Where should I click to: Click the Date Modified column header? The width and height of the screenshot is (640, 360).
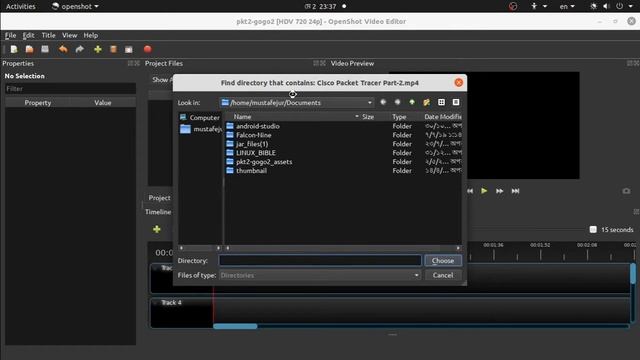pyautogui.click(x=442, y=117)
